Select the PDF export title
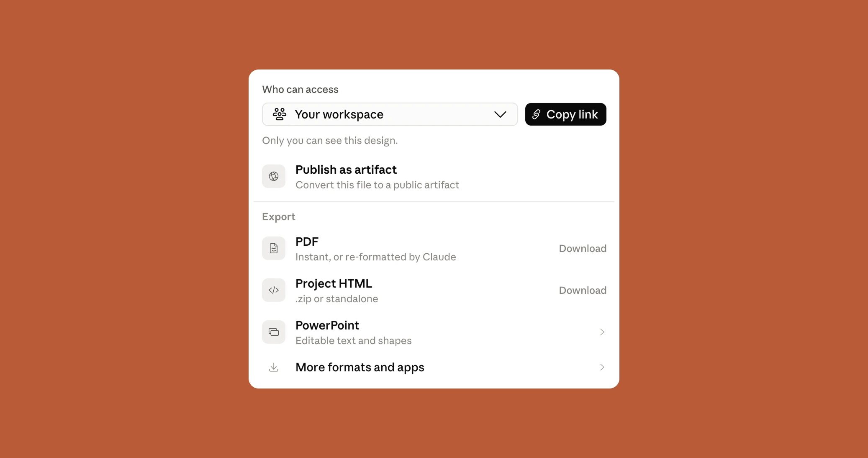868x458 pixels. 307,242
